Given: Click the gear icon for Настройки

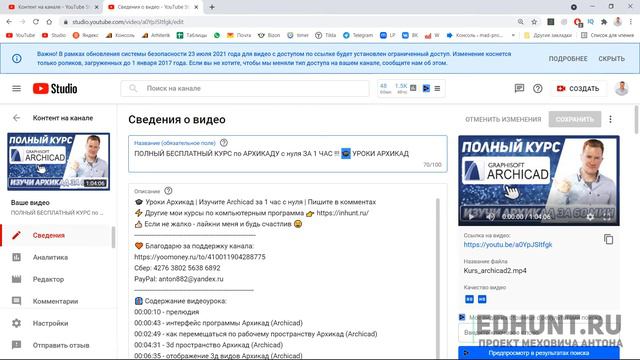Looking at the screenshot, I should coord(16,323).
